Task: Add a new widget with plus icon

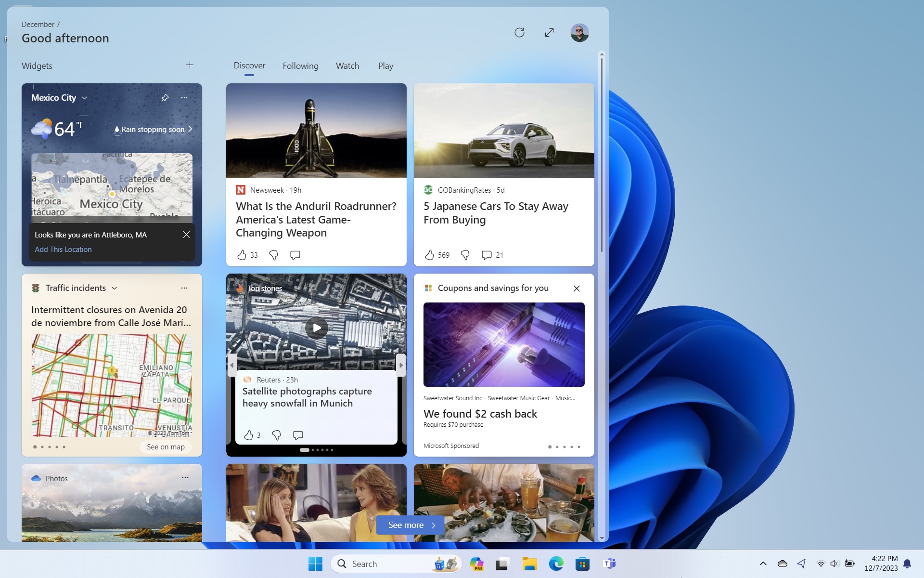Action: tap(190, 65)
